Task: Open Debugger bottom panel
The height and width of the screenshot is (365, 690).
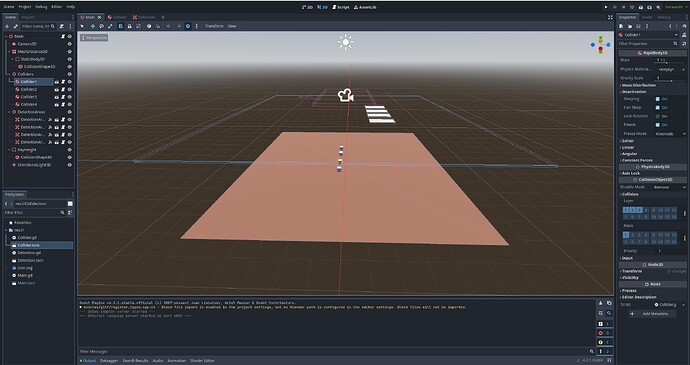Action: click(109, 361)
